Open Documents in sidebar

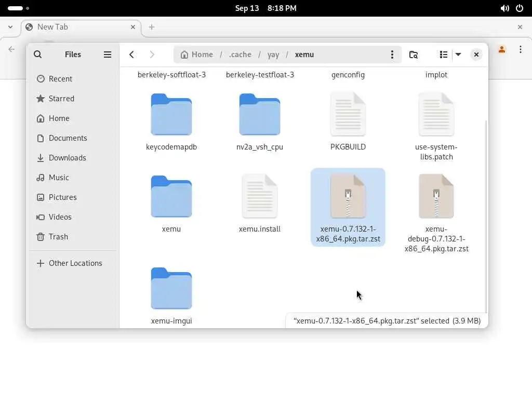[73, 138]
